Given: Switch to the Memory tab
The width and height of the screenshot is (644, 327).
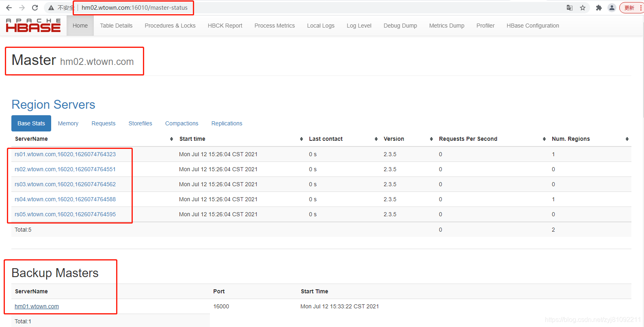Looking at the screenshot, I should (68, 123).
